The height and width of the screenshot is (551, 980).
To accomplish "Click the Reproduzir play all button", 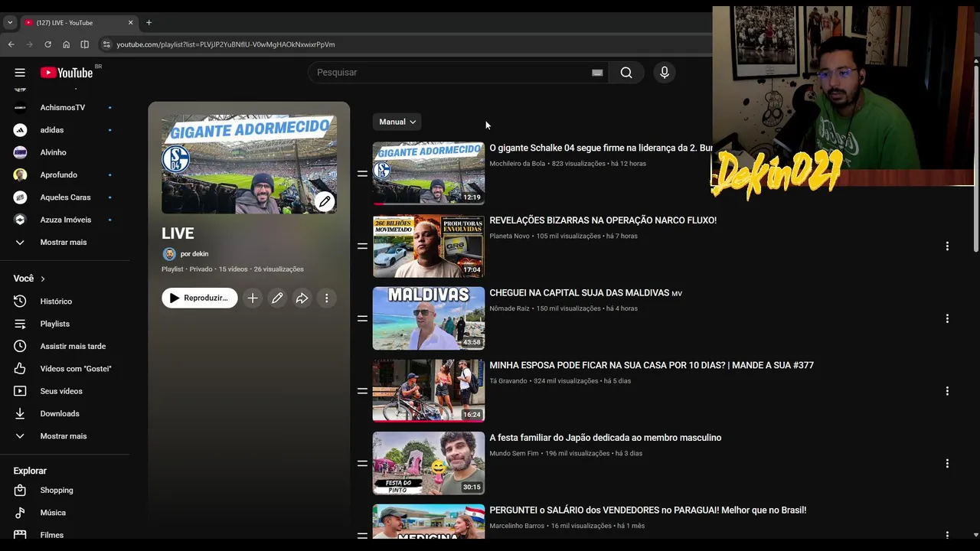I will tap(199, 298).
